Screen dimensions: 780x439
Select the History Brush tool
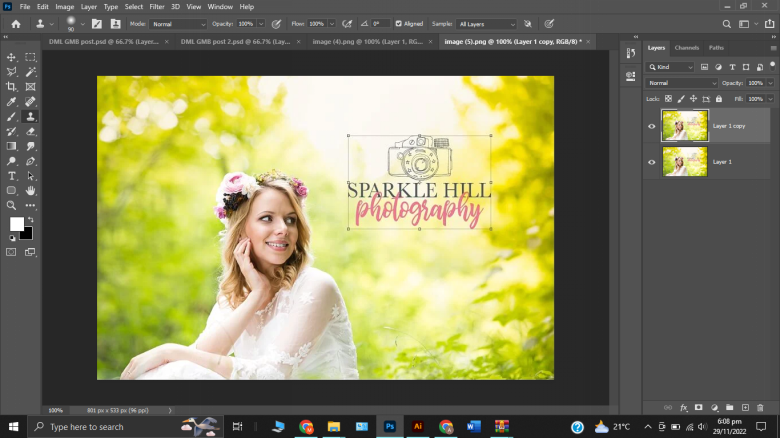click(11, 132)
